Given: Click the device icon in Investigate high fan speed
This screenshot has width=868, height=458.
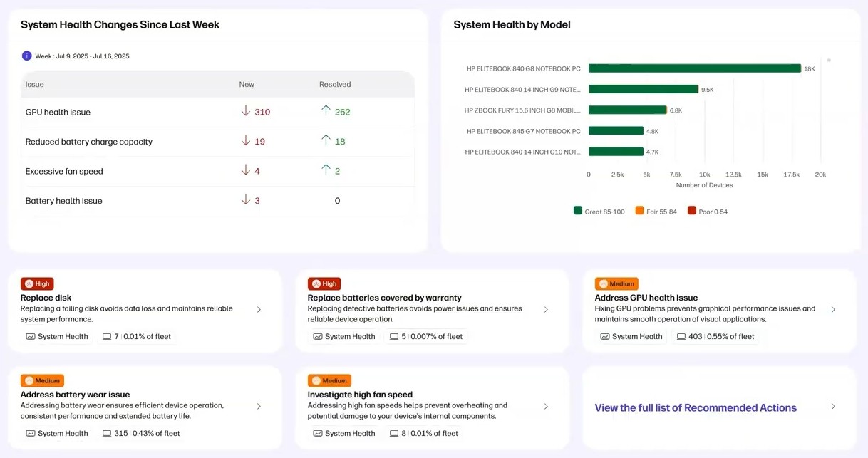Looking at the screenshot, I should (393, 434).
